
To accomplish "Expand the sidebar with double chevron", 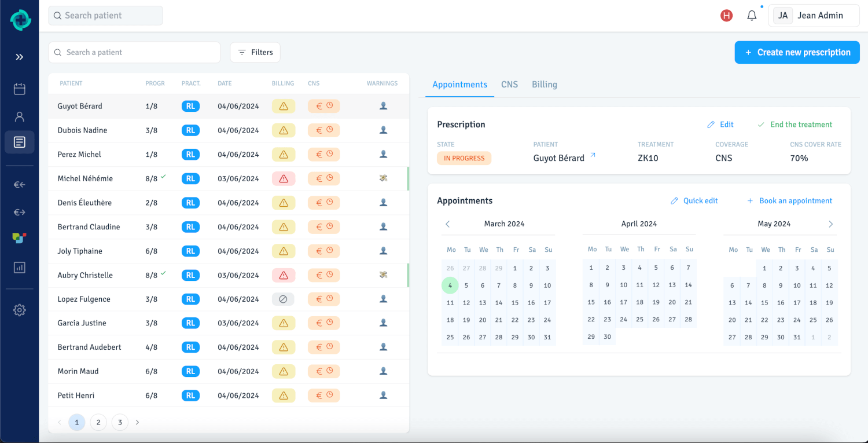I will [20, 57].
